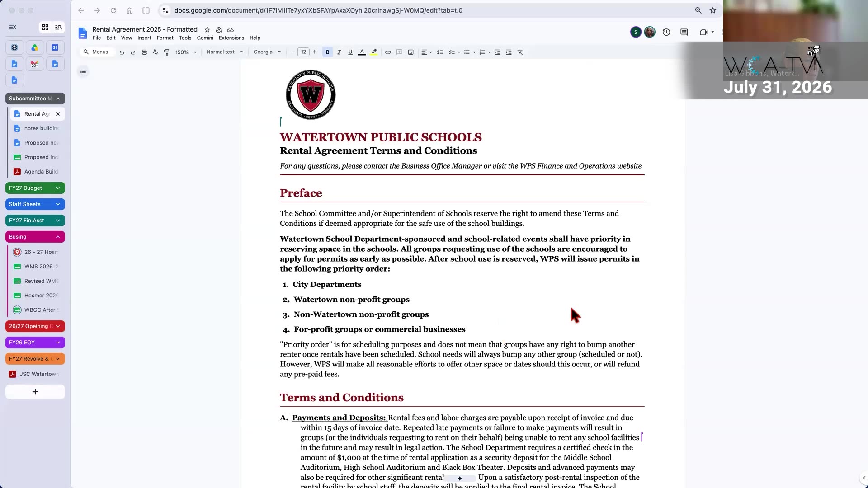Toggle italic formatting
The height and width of the screenshot is (488, 868).
(x=339, y=52)
